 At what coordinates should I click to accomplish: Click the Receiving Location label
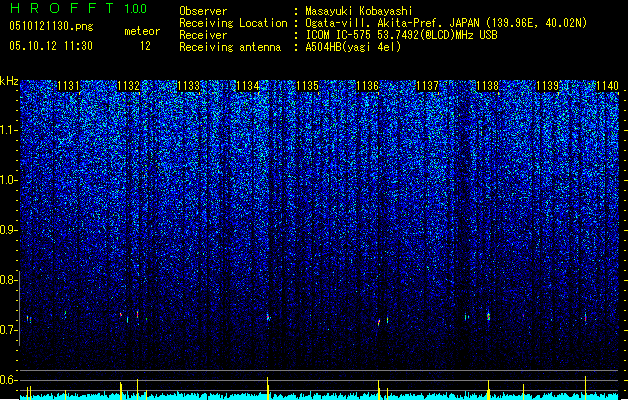point(233,23)
